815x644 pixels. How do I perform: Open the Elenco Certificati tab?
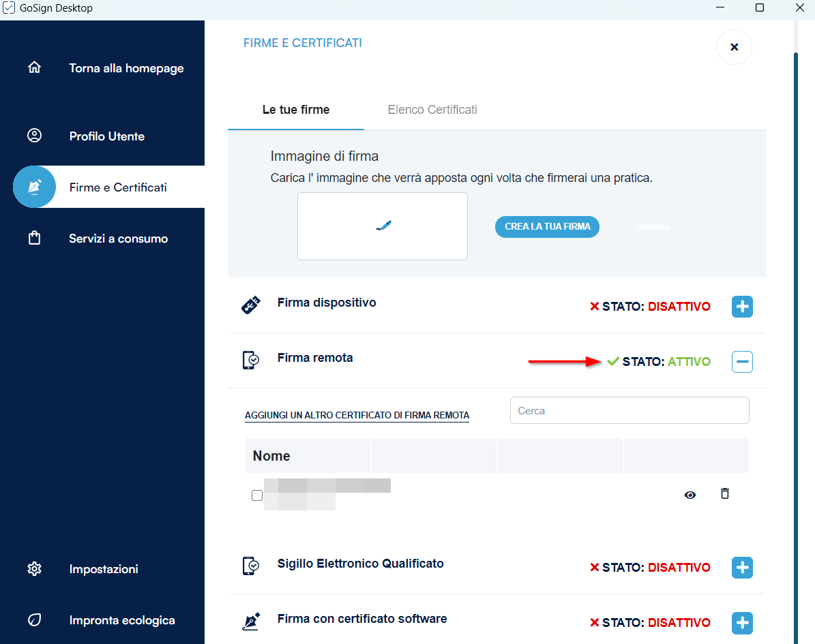(x=432, y=110)
